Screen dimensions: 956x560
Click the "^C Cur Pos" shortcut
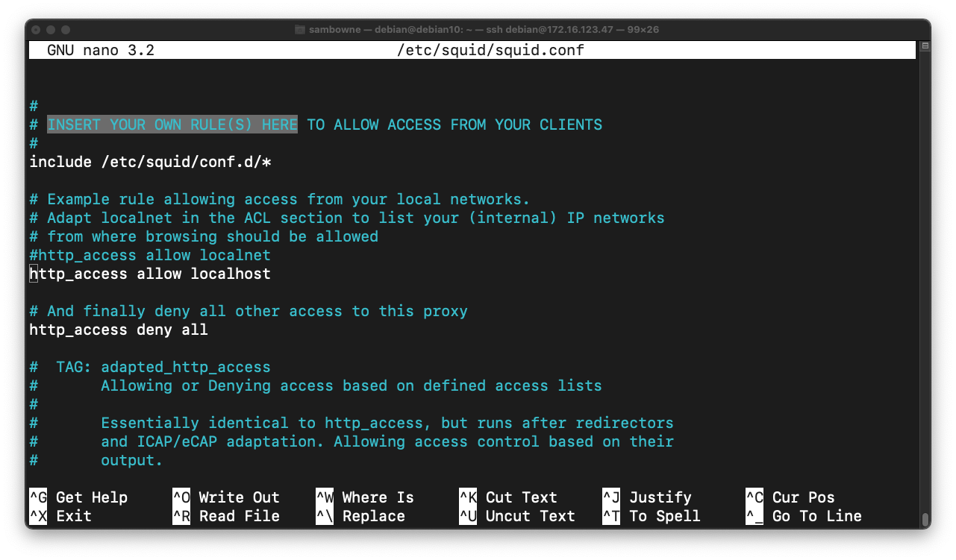pos(790,497)
